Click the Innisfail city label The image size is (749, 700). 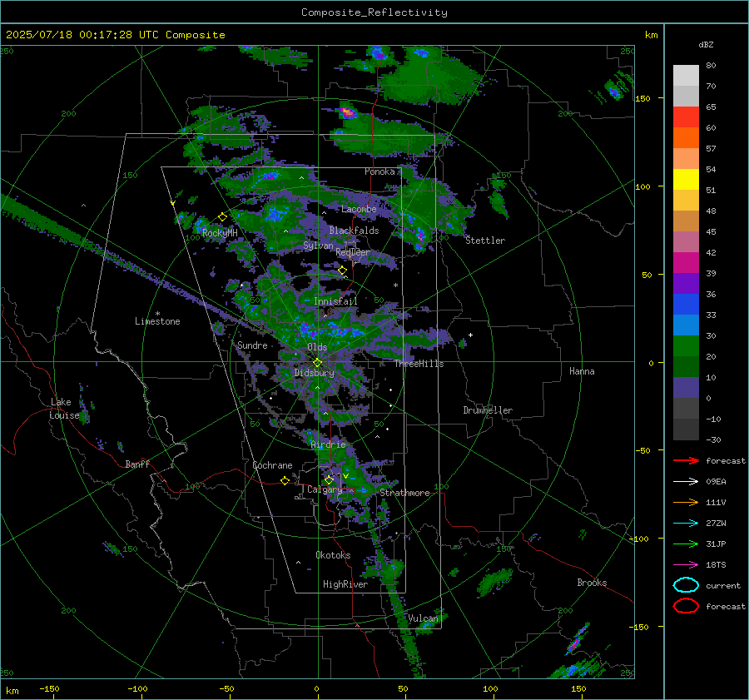(x=335, y=301)
